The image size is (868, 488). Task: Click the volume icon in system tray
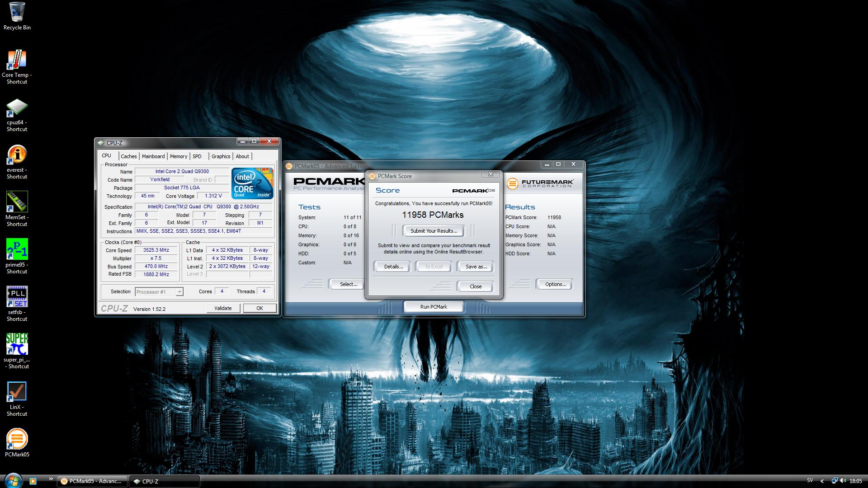(x=843, y=481)
